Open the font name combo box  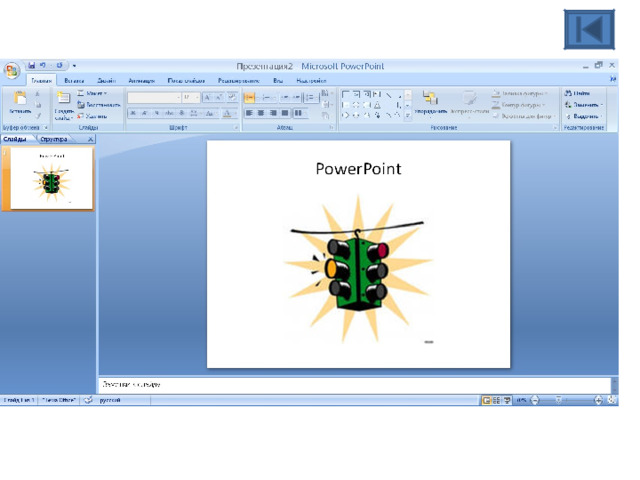coord(154,98)
